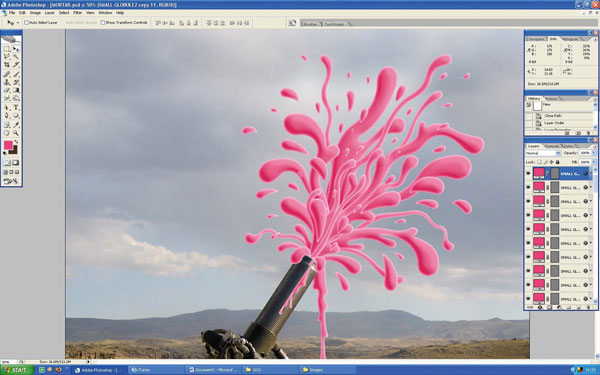This screenshot has width=600, height=375.
Task: Open the Histogram tab
Action: (x=570, y=39)
